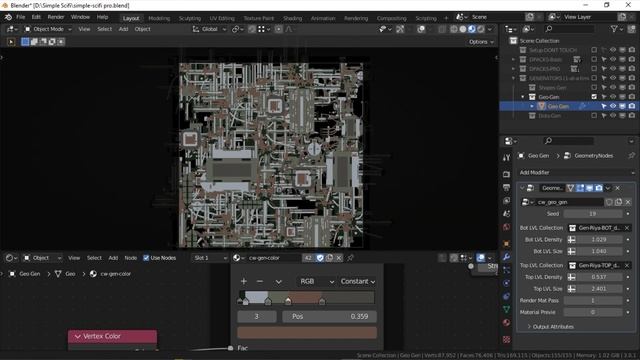Toggle viewport overlays button
640x360 pixels.
(x=421, y=29)
